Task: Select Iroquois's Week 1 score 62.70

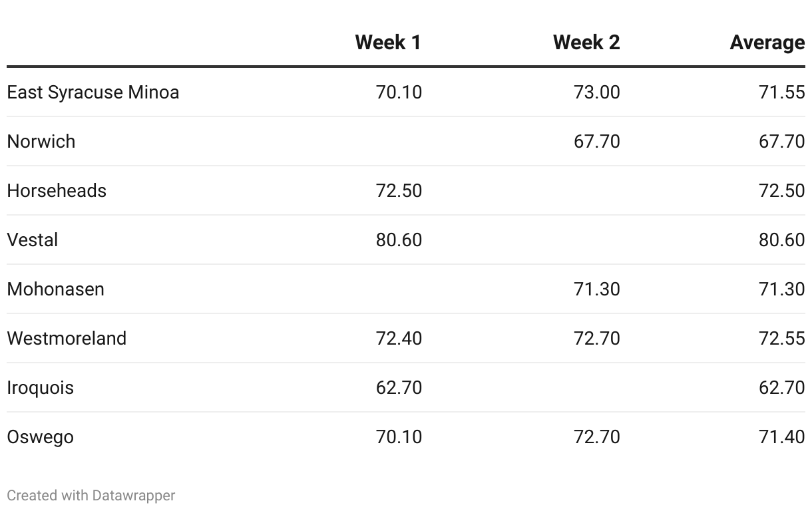Action: pos(399,387)
